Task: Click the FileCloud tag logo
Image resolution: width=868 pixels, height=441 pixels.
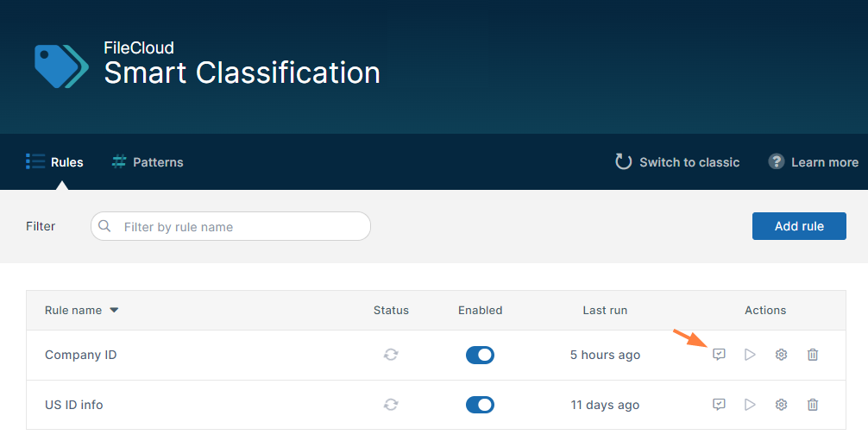Action: [x=60, y=66]
